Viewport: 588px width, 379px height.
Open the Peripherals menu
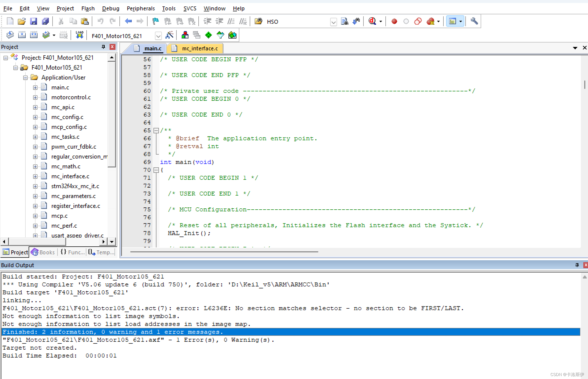click(x=141, y=8)
